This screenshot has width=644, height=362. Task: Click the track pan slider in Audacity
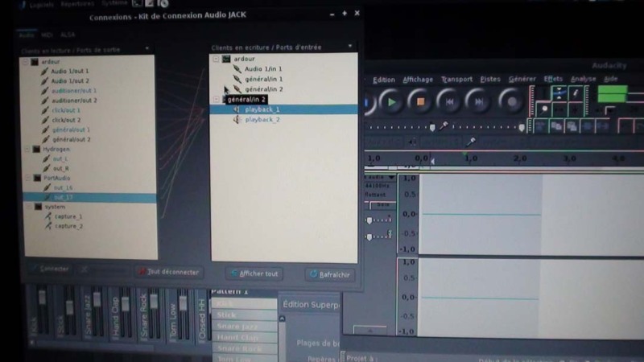[378, 237]
